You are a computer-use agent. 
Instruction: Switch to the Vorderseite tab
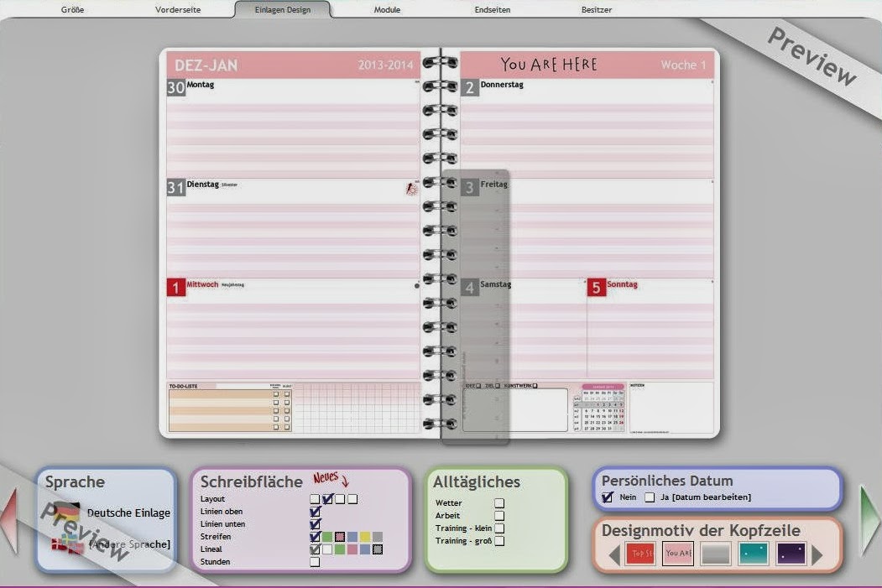pos(178,9)
